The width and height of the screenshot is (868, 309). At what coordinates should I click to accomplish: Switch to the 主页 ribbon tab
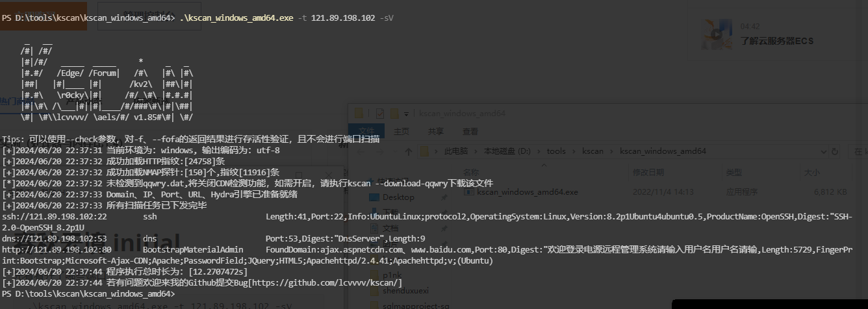[402, 131]
